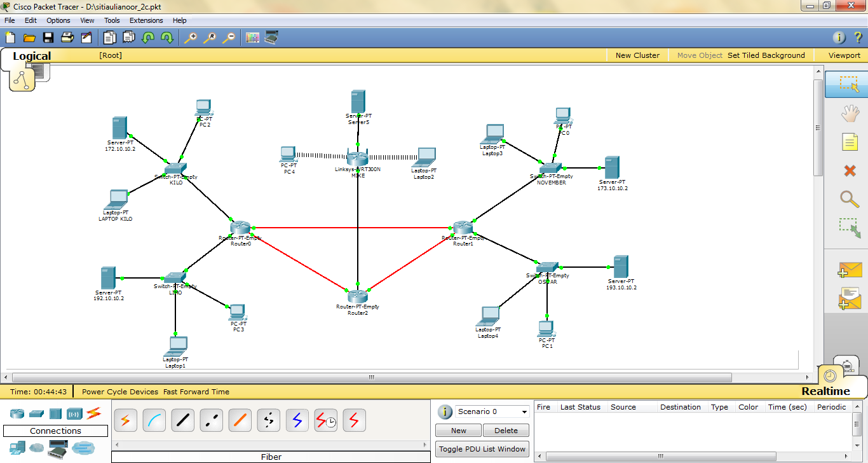
Task: Open the Drawing Palette icon
Action: (x=252, y=38)
